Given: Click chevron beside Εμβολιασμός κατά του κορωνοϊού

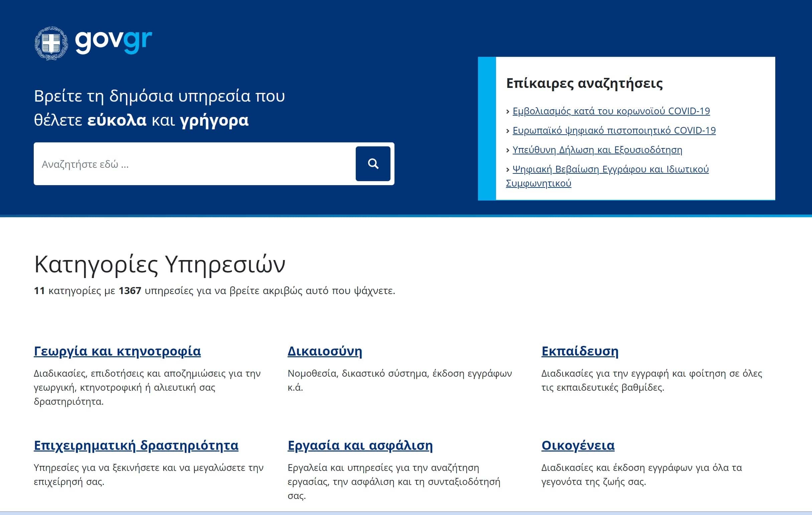Looking at the screenshot, I should (x=508, y=112).
